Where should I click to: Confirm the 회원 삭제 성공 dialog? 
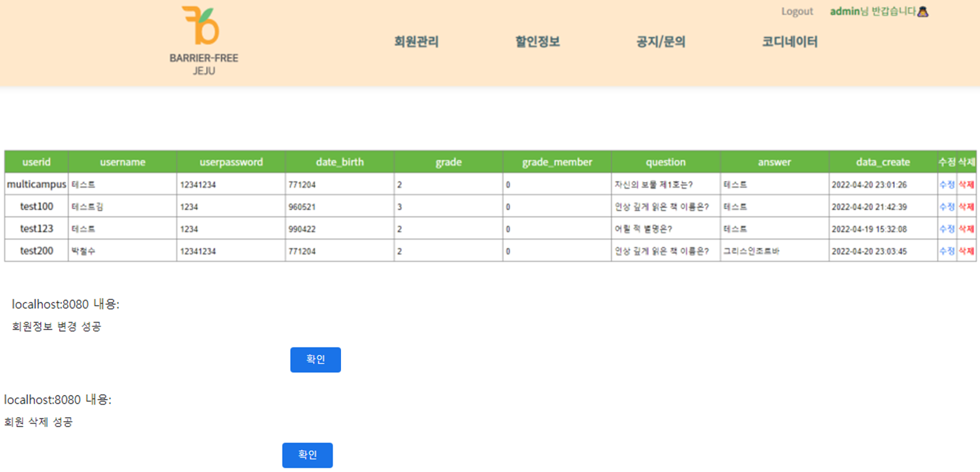pos(307,455)
